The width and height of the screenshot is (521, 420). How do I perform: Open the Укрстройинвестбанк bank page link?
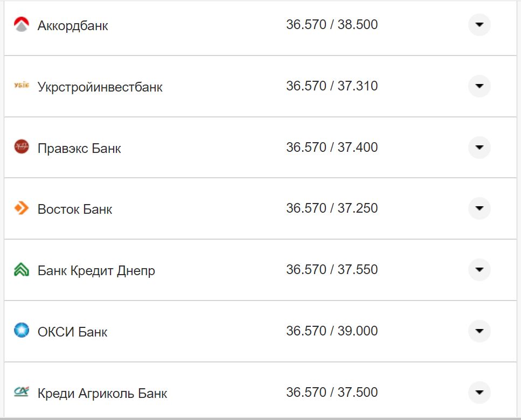[100, 86]
